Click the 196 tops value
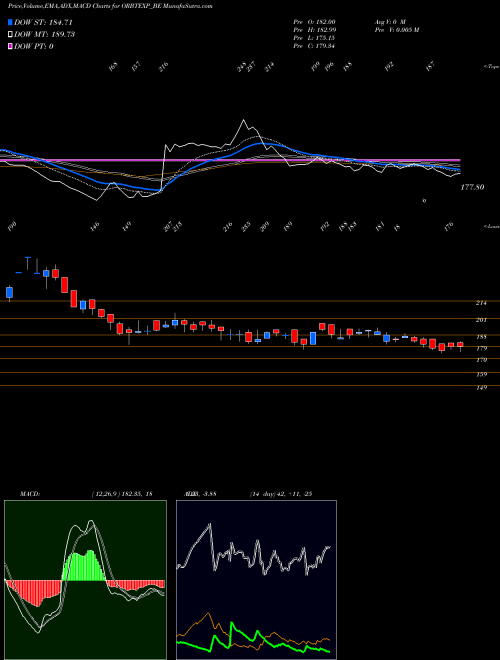 coord(329,67)
